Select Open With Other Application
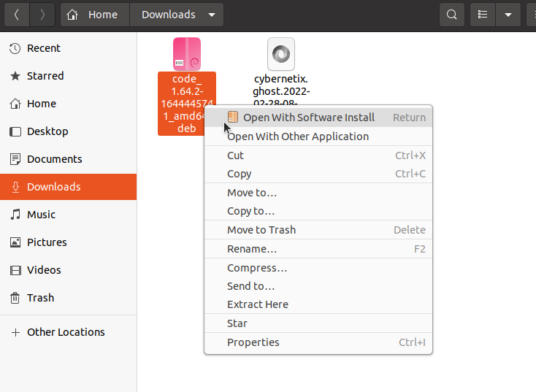 point(298,137)
